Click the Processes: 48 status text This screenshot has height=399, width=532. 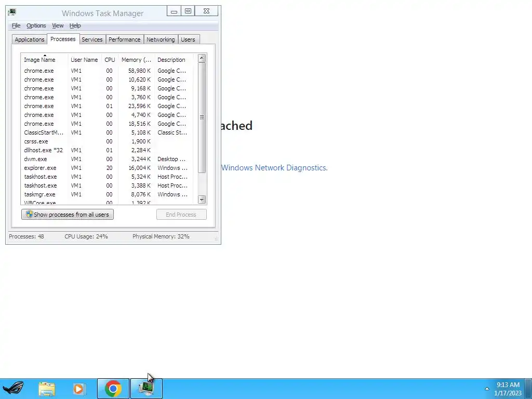[26, 236]
